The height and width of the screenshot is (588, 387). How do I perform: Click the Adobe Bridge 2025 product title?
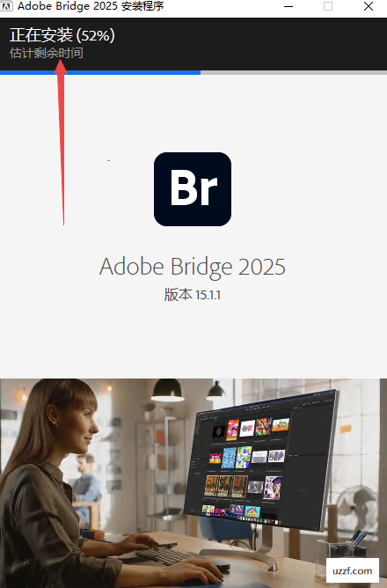(193, 267)
